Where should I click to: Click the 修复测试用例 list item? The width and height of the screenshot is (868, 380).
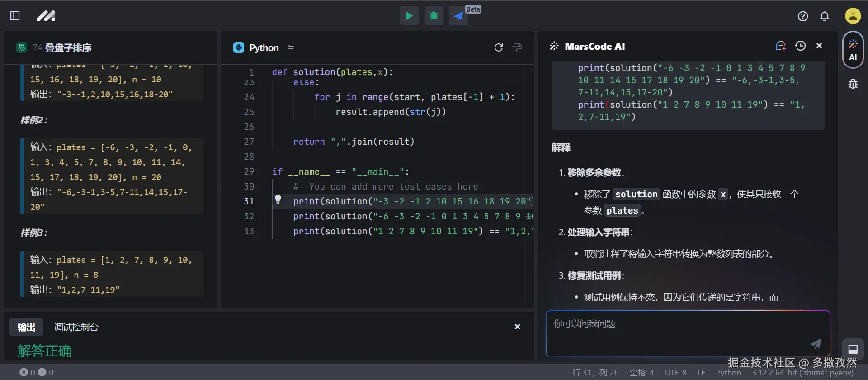595,275
